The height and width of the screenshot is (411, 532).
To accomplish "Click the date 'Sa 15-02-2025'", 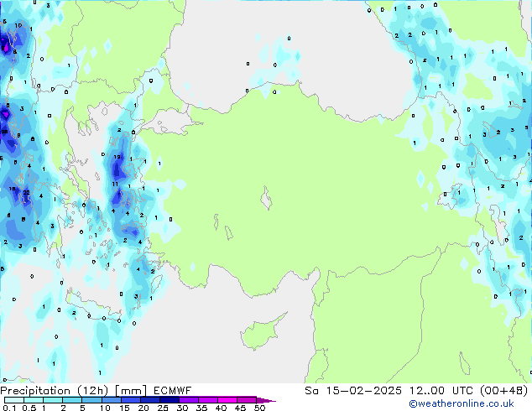I will click(353, 391).
